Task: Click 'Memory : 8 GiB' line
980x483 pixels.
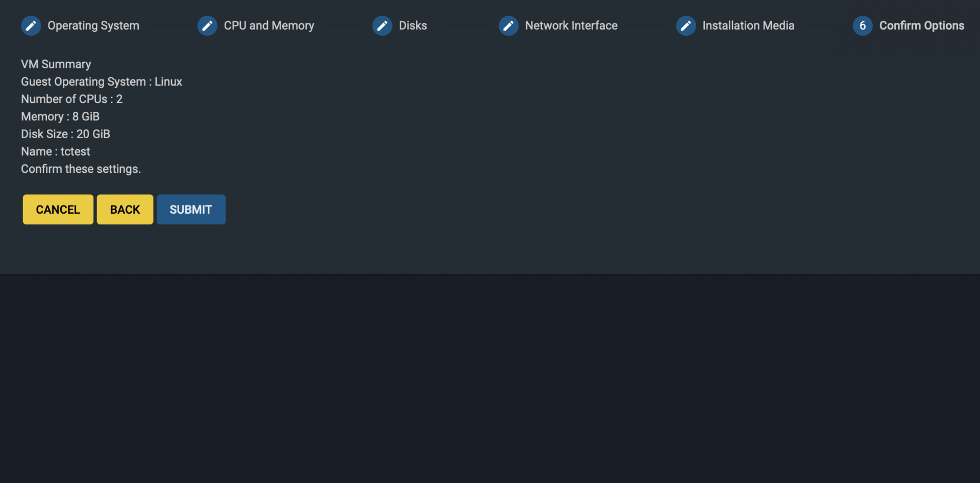Action: pyautogui.click(x=60, y=116)
